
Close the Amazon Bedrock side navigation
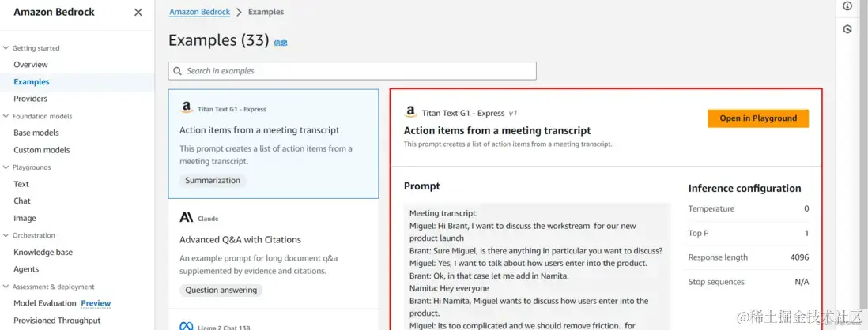[138, 12]
